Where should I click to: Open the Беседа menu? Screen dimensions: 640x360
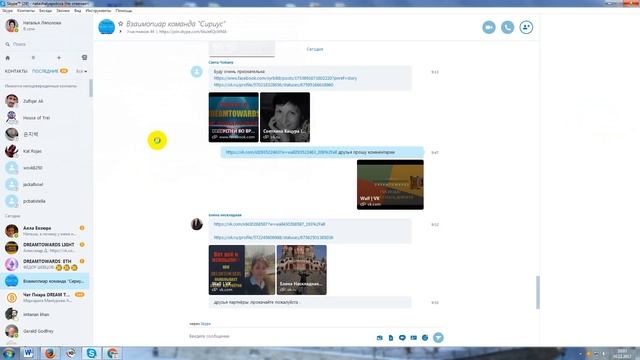point(45,11)
